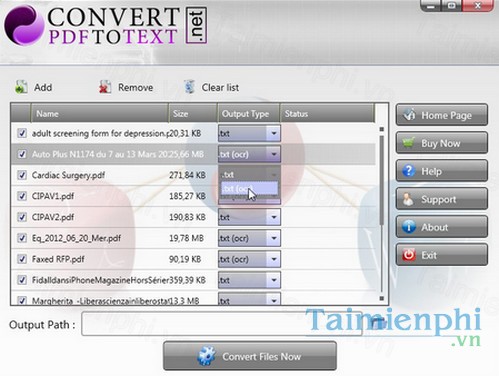Toggle the Faxed RFP.pdf checkbox

point(22,259)
